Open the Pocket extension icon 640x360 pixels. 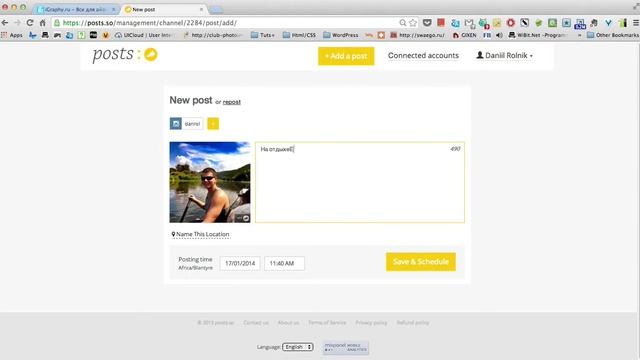(x=427, y=23)
